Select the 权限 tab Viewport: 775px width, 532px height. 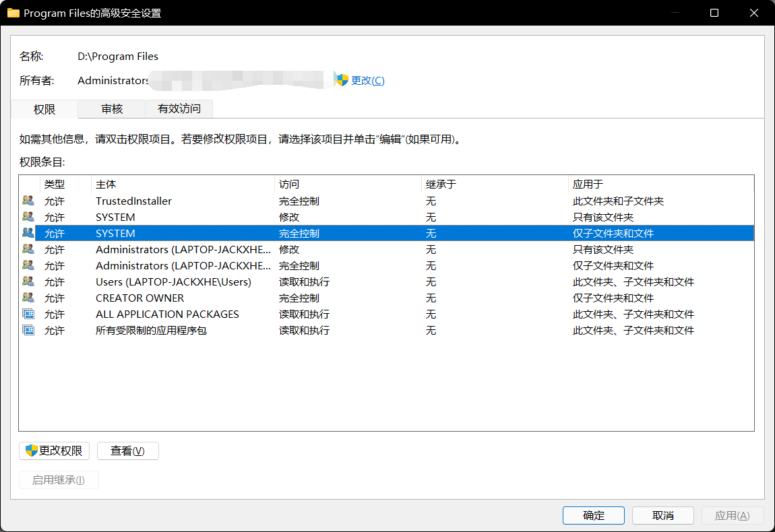click(43, 109)
